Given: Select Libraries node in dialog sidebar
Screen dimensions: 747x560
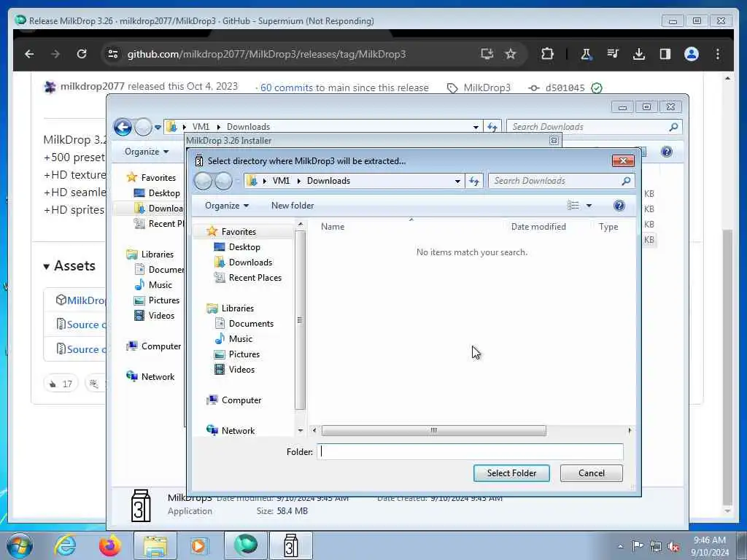Looking at the screenshot, I should [x=237, y=308].
